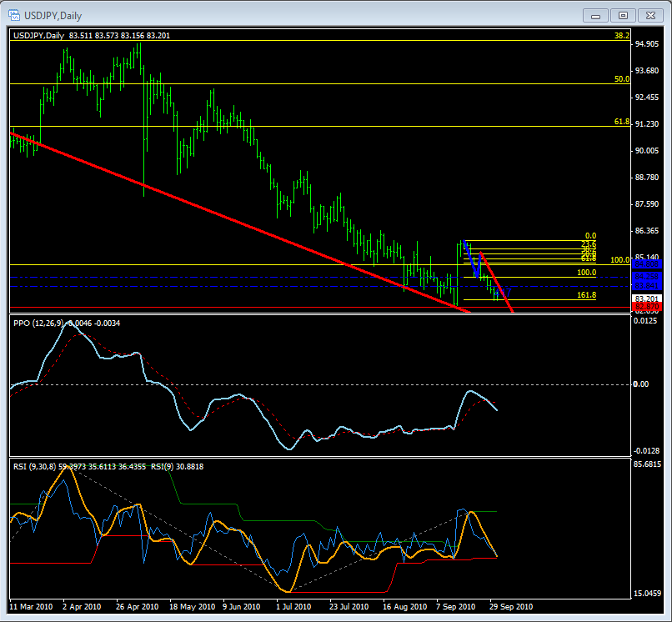Image resolution: width=672 pixels, height=622 pixels.
Task: Click the RSI (9,30,8) indicator label
Action: click(38, 466)
